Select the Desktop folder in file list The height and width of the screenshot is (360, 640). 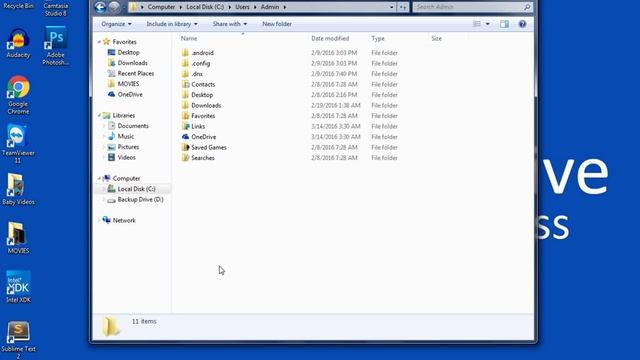[202, 95]
